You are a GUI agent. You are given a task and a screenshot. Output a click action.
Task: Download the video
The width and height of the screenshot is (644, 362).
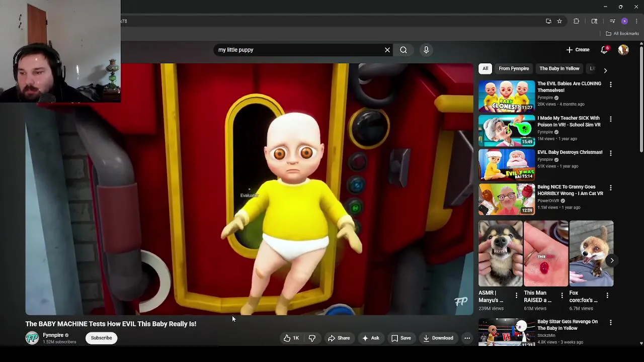click(438, 338)
